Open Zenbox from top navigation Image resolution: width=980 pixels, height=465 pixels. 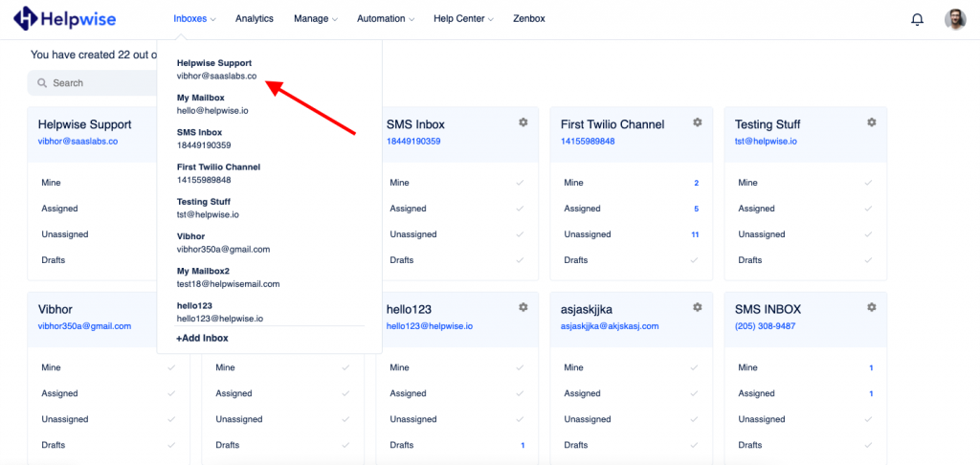[x=528, y=19]
